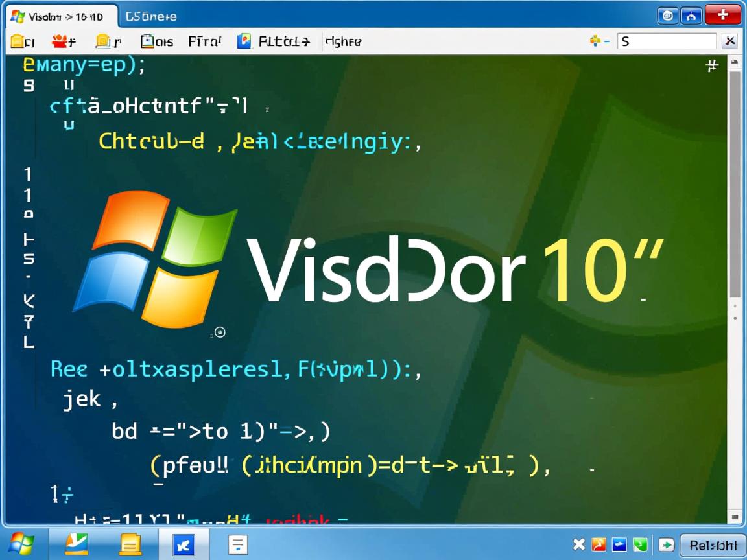
Task: Open the yellow notes app on taskbar
Action: point(130,543)
